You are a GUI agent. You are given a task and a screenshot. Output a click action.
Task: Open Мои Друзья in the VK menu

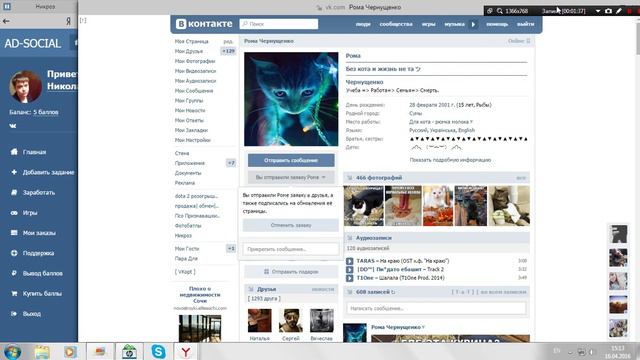[x=189, y=51]
